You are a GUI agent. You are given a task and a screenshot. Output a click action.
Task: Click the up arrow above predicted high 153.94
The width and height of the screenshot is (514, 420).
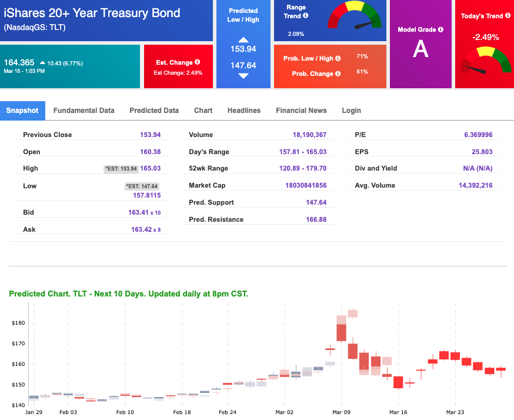pos(243,40)
